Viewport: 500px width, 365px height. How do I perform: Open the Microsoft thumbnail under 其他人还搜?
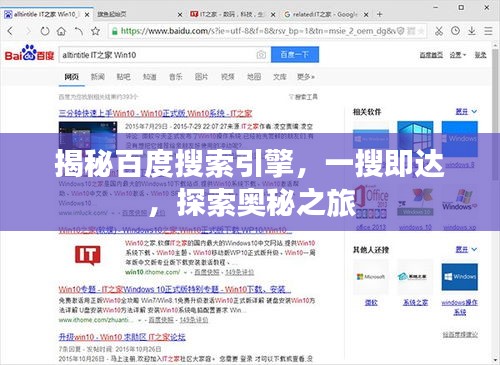[371, 277]
